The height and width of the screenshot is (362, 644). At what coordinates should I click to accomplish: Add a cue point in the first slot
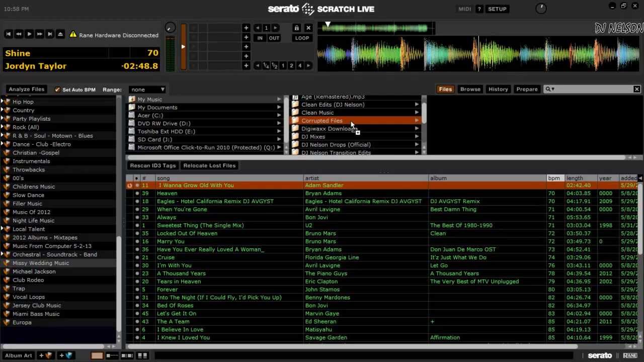(246, 28)
